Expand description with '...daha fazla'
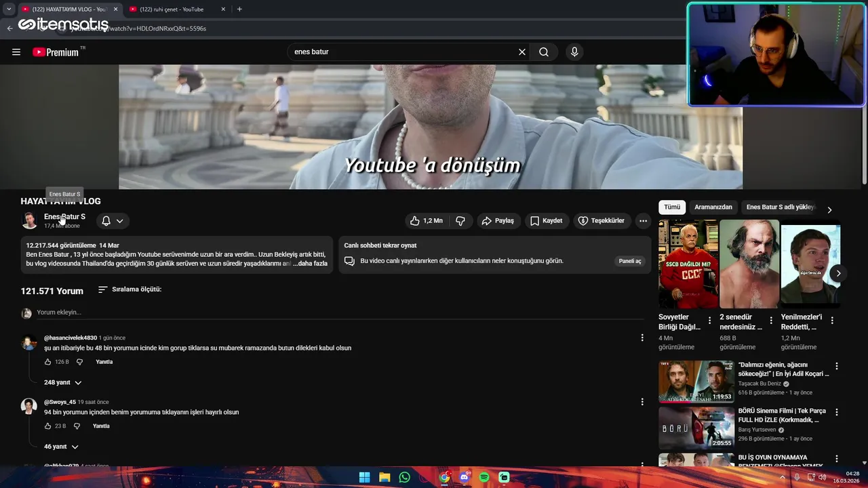Image resolution: width=868 pixels, height=488 pixels. coord(311,264)
